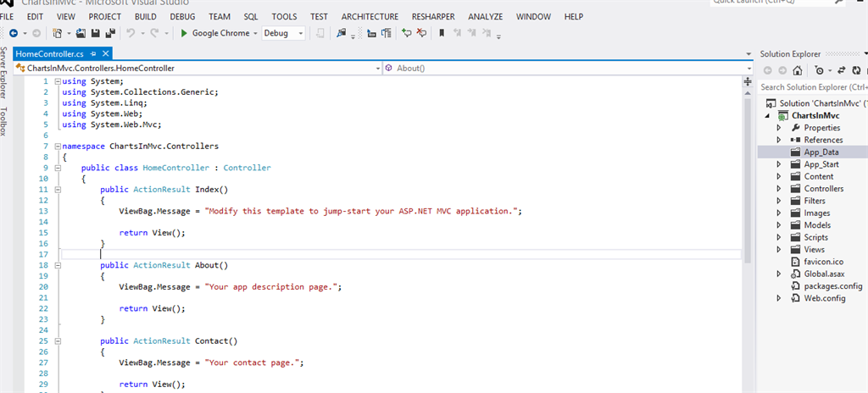The width and height of the screenshot is (868, 393).
Task: Click the Undo icon in toolbar
Action: [x=131, y=33]
